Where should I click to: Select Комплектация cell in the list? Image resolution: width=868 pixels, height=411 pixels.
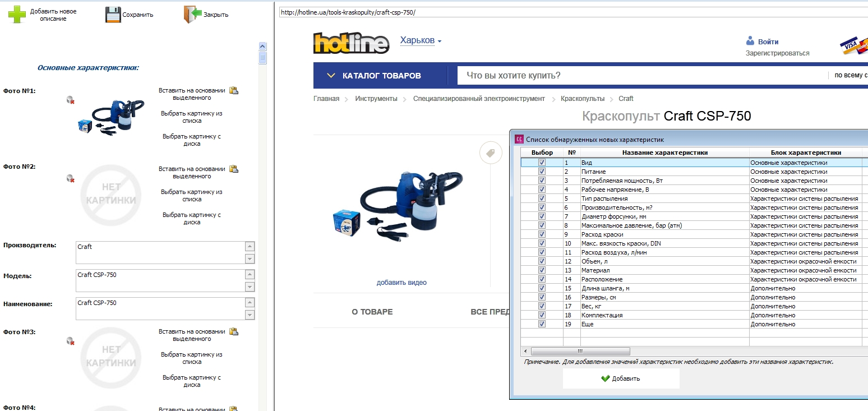pos(664,315)
